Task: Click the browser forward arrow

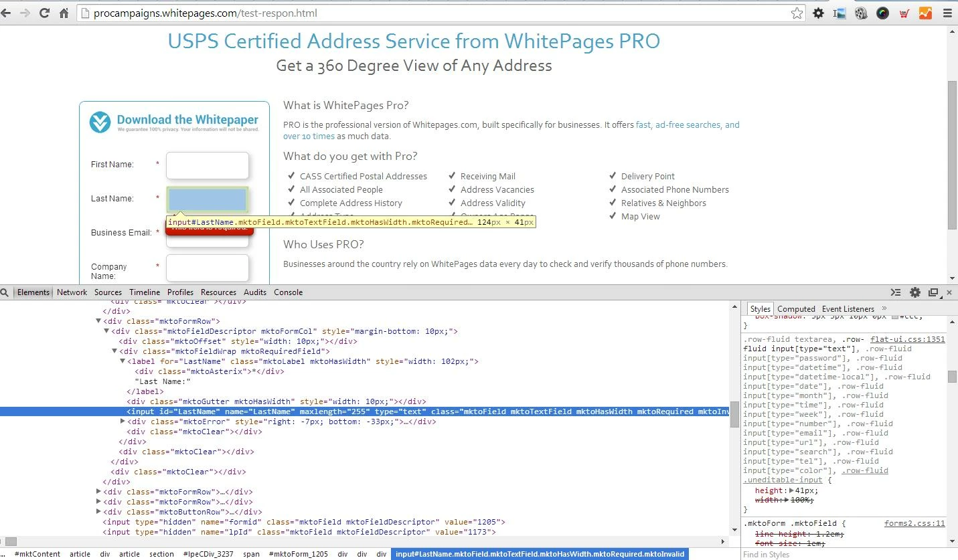Action: click(x=25, y=13)
